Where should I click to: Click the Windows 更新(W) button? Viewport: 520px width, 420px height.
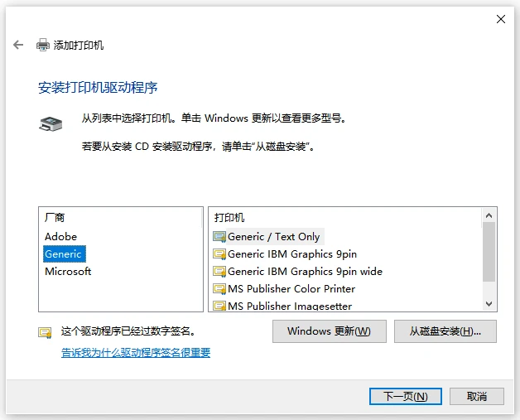(330, 331)
